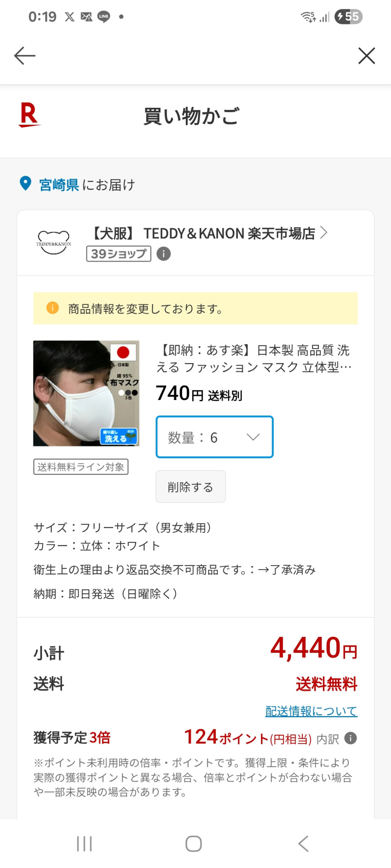Tap the Rakuten R logo
This screenshot has width=391, height=868.
click(x=29, y=115)
